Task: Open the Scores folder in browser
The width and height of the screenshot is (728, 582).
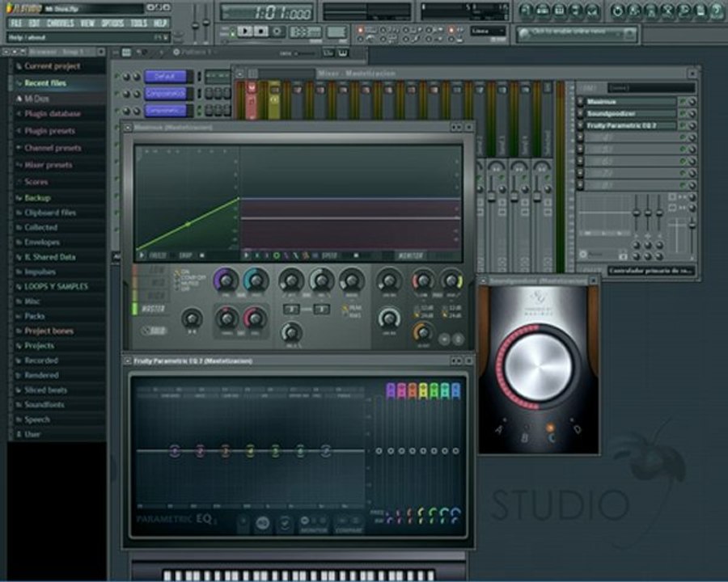Action: [x=36, y=182]
